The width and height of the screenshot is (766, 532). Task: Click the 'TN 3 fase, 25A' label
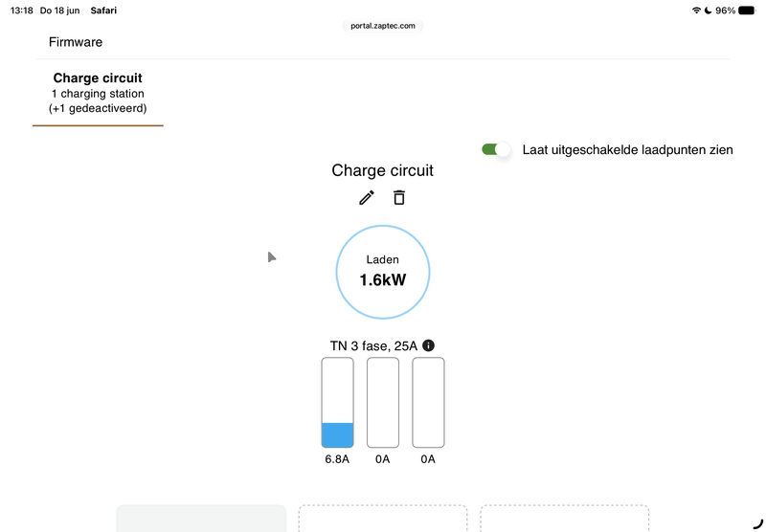tap(373, 346)
